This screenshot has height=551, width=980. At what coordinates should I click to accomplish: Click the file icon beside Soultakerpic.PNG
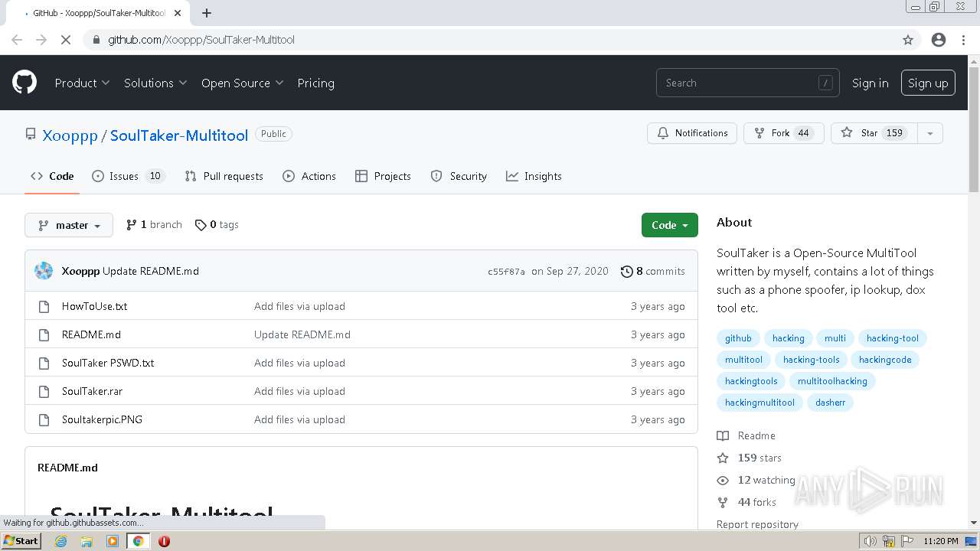tap(44, 419)
